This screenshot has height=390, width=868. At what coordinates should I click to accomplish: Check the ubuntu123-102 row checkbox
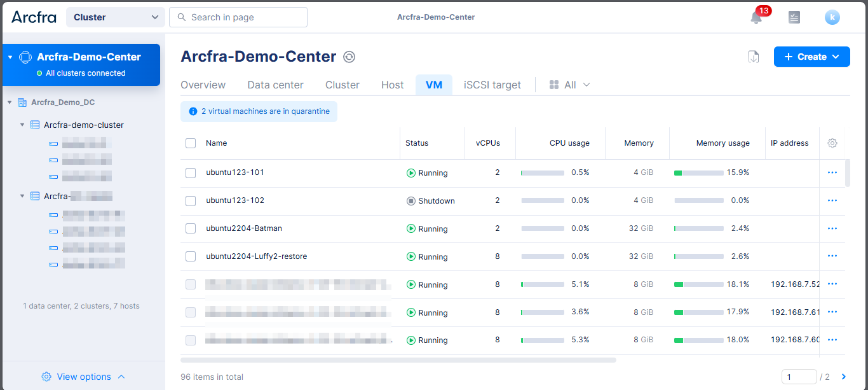[191, 201]
